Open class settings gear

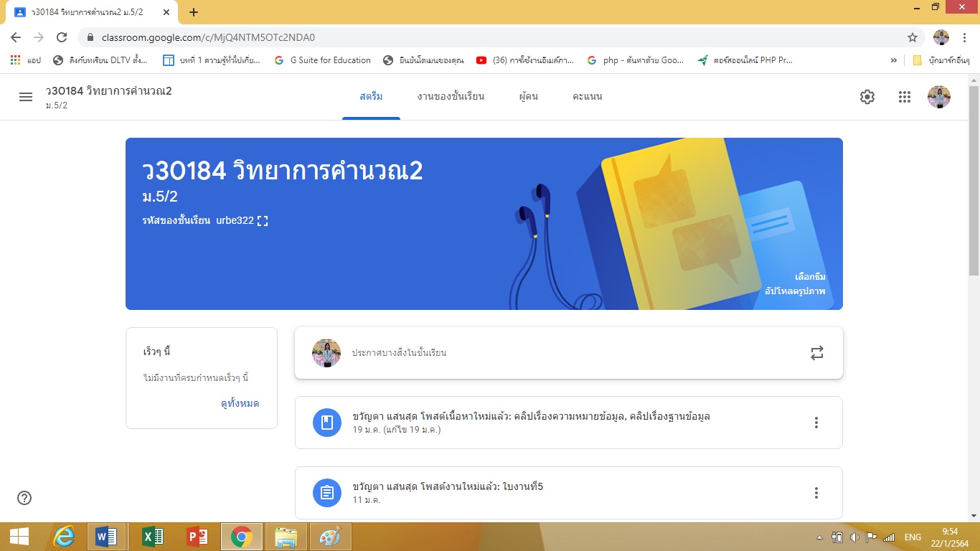pyautogui.click(x=867, y=97)
